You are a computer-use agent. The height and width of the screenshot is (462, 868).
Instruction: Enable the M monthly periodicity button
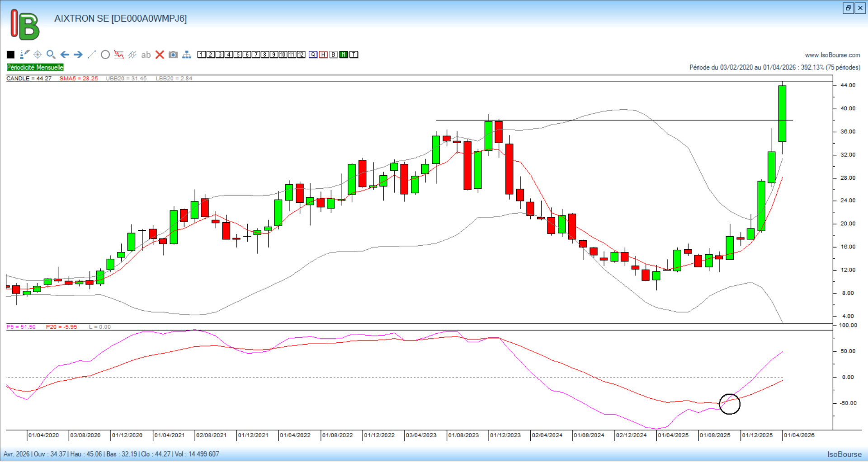pyautogui.click(x=344, y=55)
